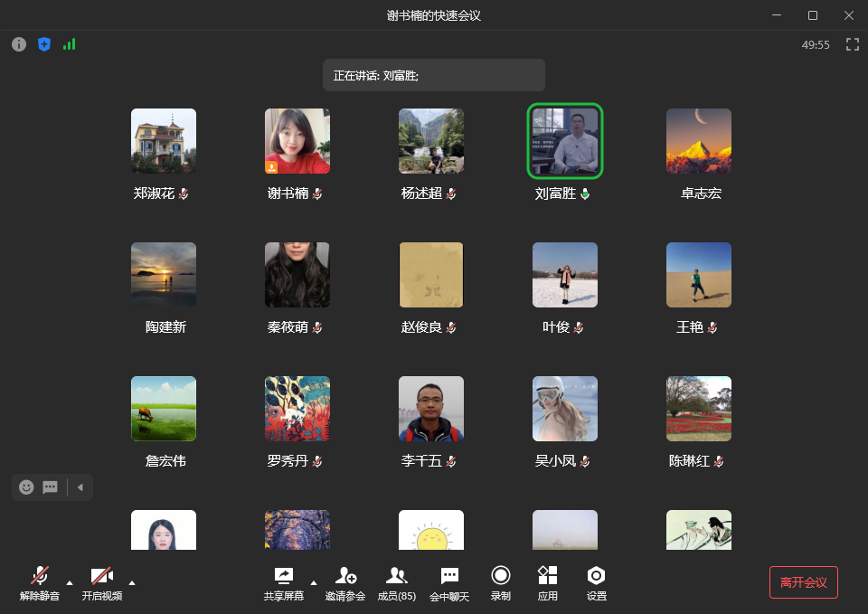Viewport: 868px width, 614px height.
Task: Click the muted mic icon next to 秦筱萌
Action: 317,327
